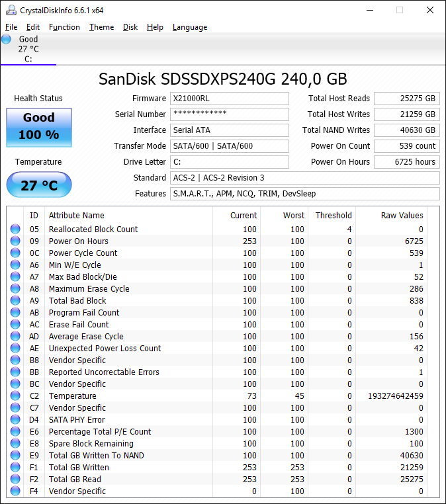The image size is (446, 504).
Task: Click Power On Hours value 6725 hours
Action: 407,162
